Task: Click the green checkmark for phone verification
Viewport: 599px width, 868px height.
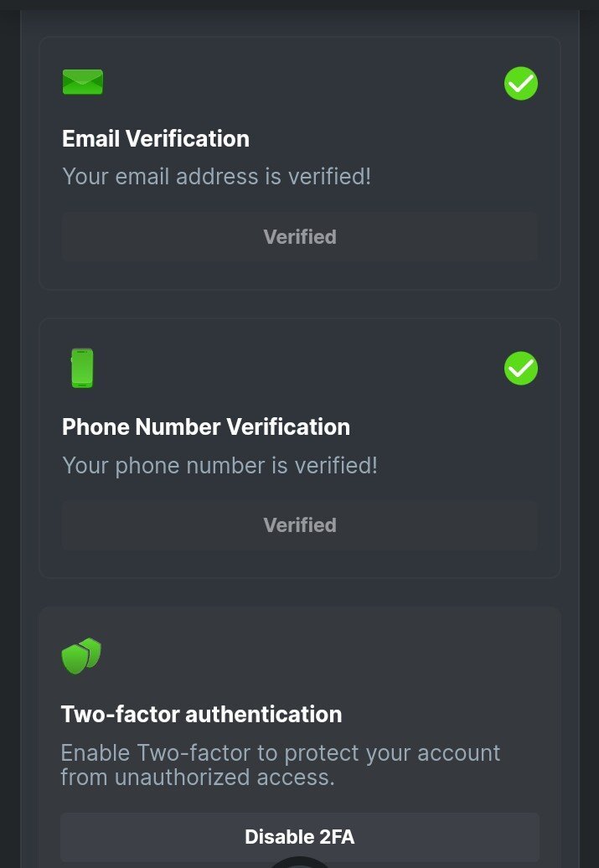Action: tap(520, 369)
